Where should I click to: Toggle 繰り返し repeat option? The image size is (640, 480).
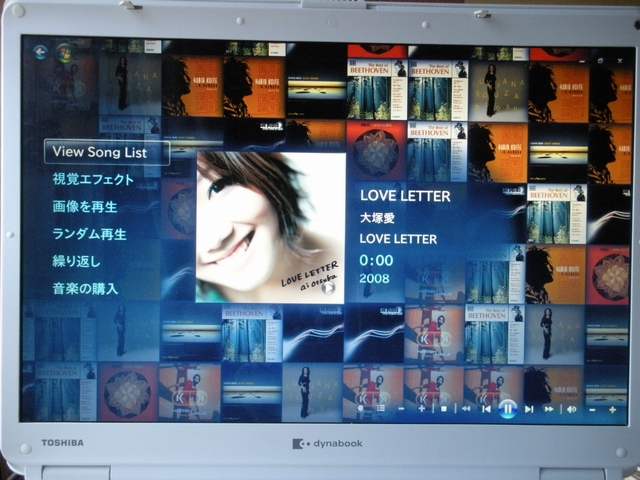pyautogui.click(x=76, y=261)
